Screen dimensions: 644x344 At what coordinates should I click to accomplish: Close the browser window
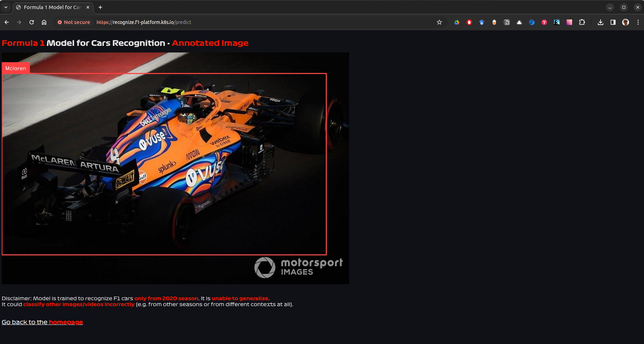click(x=638, y=7)
